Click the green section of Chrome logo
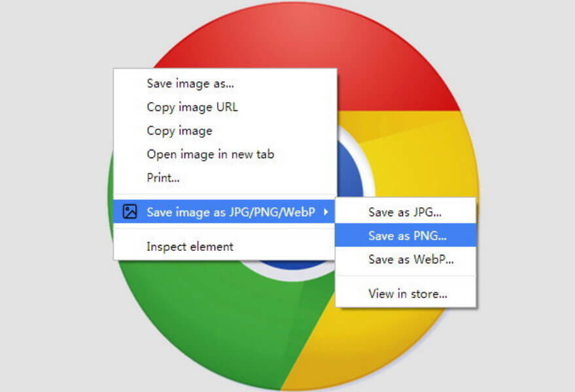This screenshot has width=575, height=392. point(205,319)
